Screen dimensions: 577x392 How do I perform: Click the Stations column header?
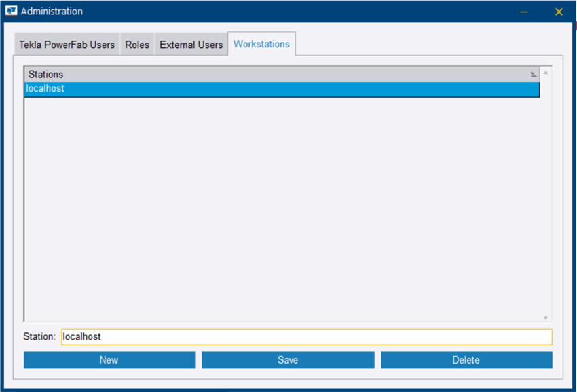pyautogui.click(x=282, y=75)
